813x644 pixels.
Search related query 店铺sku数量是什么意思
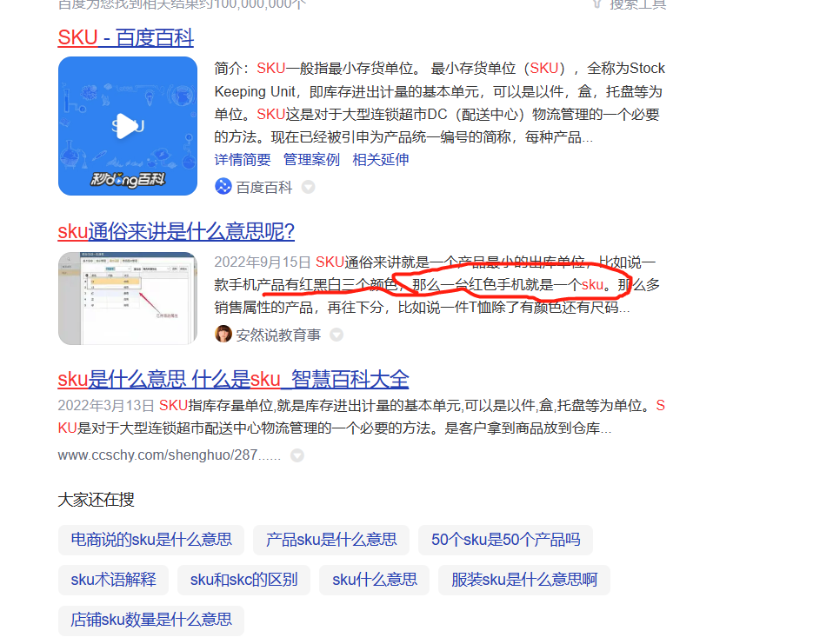click(x=151, y=620)
